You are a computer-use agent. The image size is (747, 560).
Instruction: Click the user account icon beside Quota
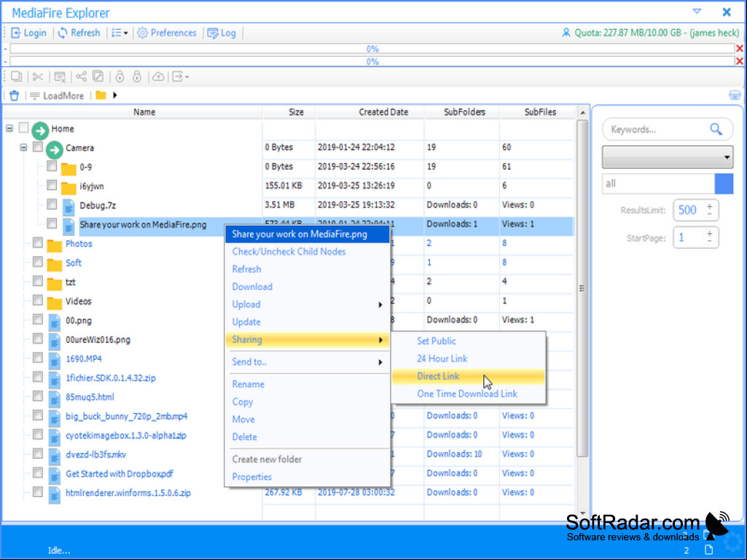pos(566,33)
